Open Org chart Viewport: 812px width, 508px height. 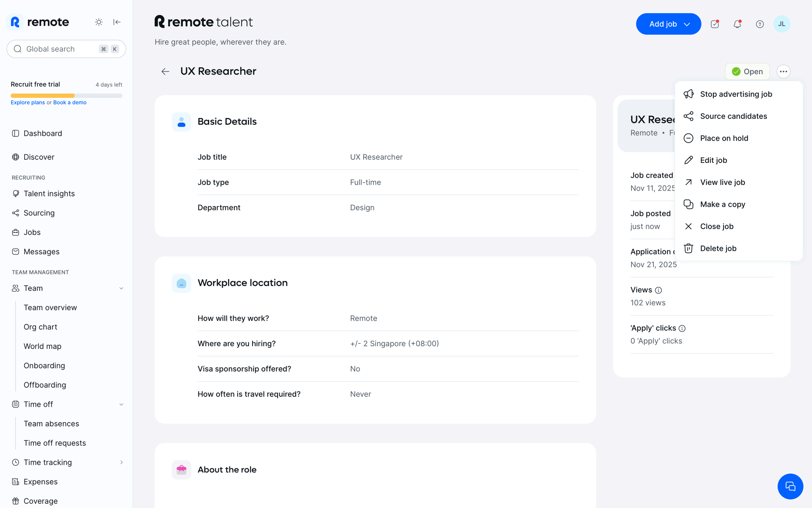click(x=40, y=327)
